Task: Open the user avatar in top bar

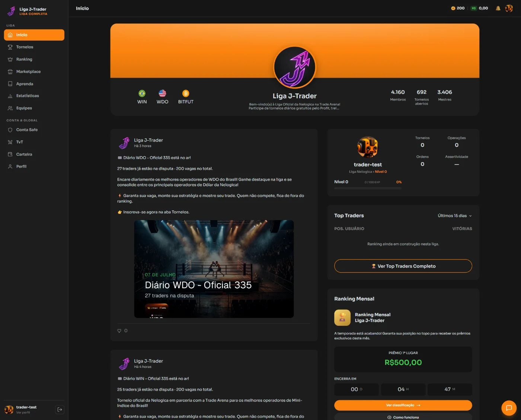Action: click(509, 8)
